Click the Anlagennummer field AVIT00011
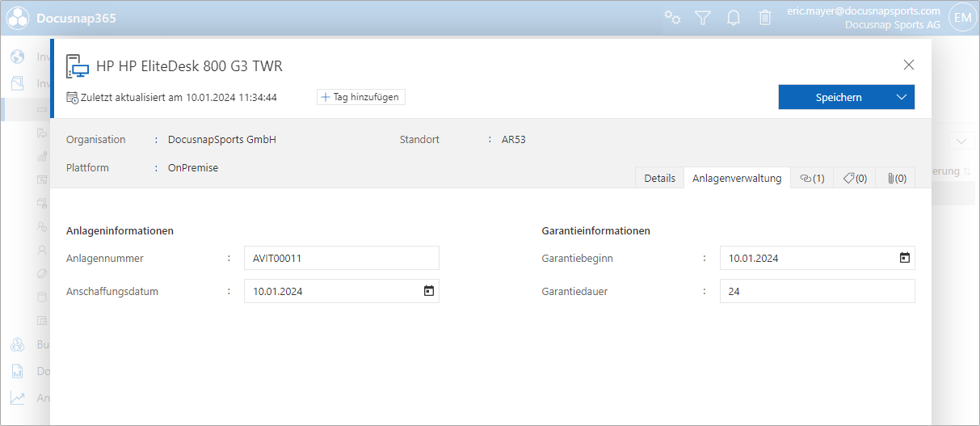The width and height of the screenshot is (980, 426). [x=342, y=259]
